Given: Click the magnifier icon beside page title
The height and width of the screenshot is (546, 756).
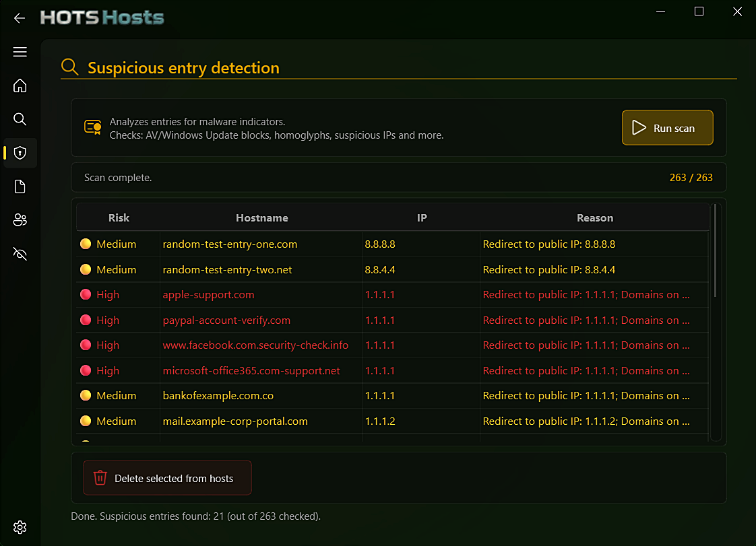Looking at the screenshot, I should coord(70,67).
